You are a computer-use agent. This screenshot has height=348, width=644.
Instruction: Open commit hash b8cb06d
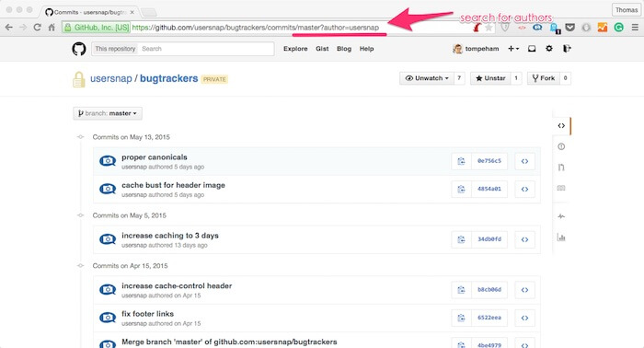click(489, 290)
